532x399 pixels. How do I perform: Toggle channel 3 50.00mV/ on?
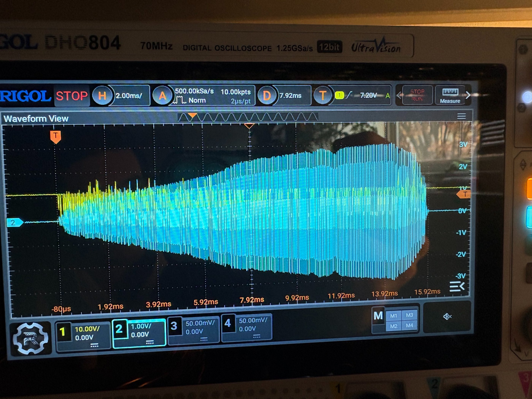click(x=193, y=329)
